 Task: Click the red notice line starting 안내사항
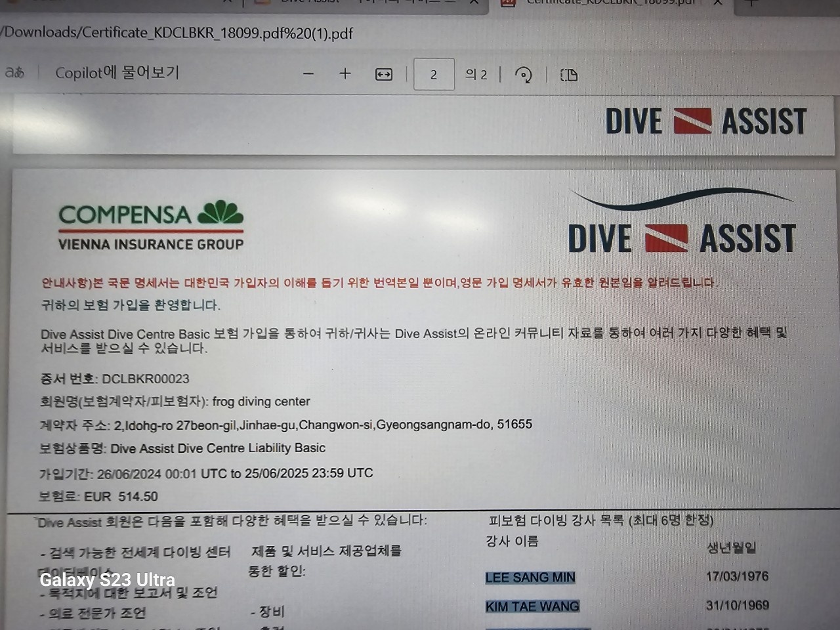379,283
